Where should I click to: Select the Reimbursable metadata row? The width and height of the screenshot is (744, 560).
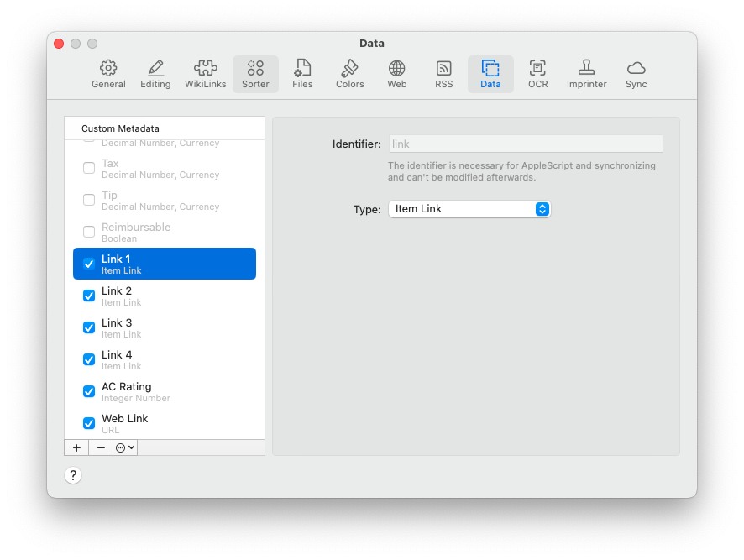(165, 232)
